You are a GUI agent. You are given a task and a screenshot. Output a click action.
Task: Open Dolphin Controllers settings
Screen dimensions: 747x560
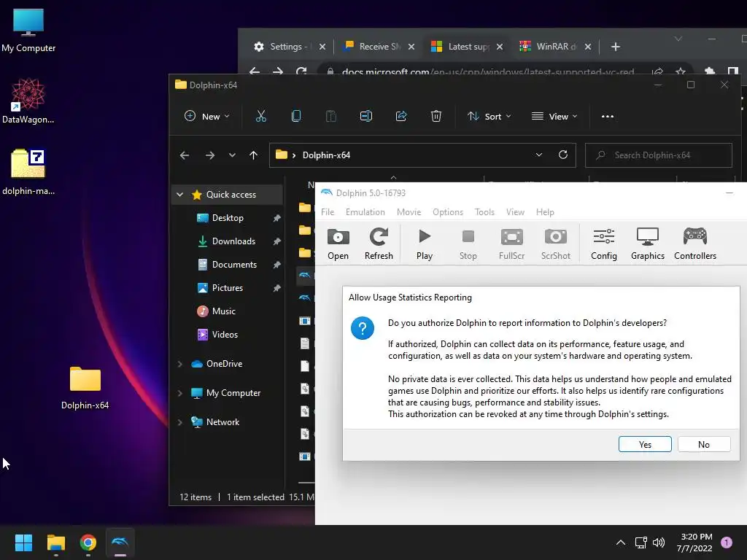coord(695,244)
